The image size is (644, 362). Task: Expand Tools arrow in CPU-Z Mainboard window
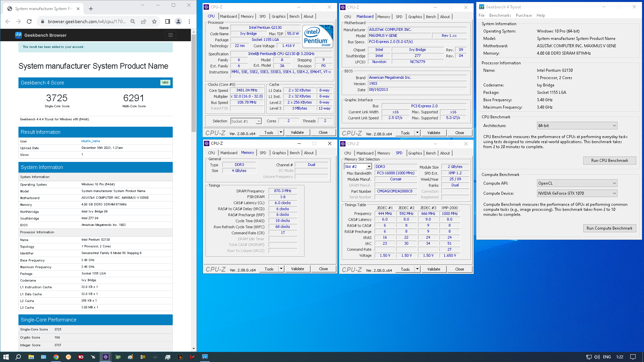point(418,133)
